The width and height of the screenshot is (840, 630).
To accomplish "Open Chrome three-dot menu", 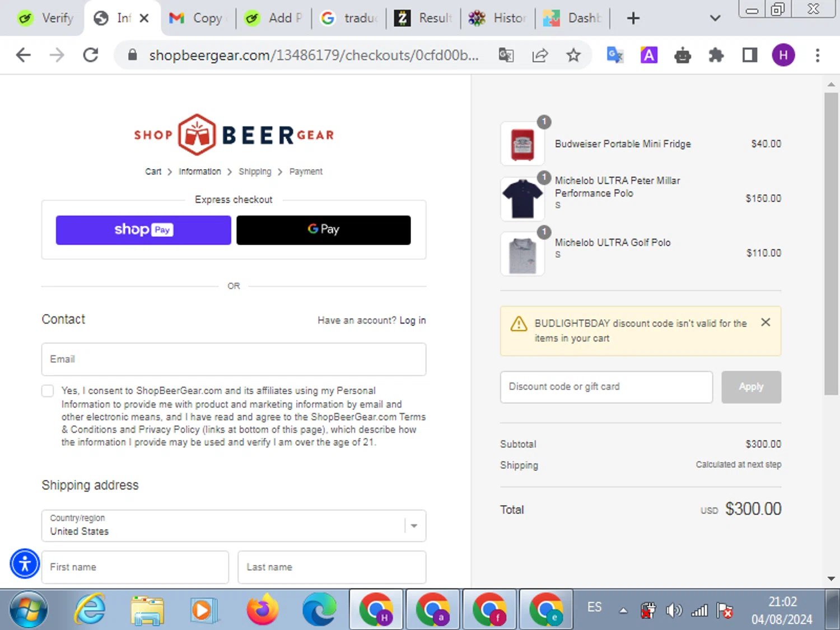I will [818, 55].
